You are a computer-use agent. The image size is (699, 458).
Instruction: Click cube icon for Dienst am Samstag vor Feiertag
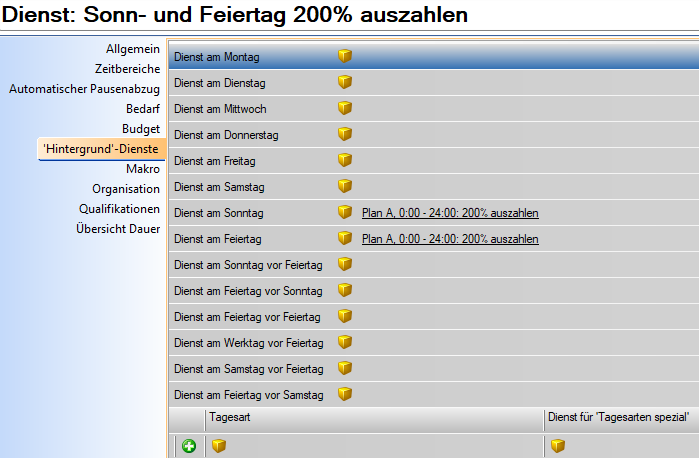coord(345,368)
